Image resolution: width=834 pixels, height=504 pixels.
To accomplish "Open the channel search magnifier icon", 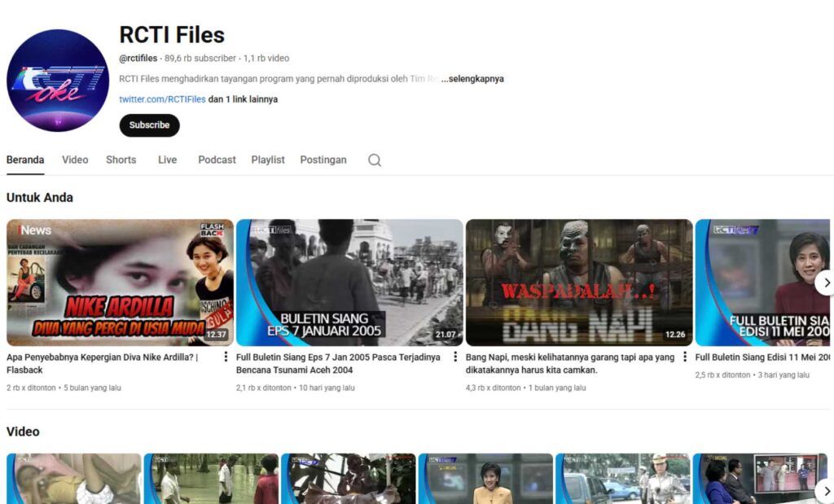I will coord(375,160).
